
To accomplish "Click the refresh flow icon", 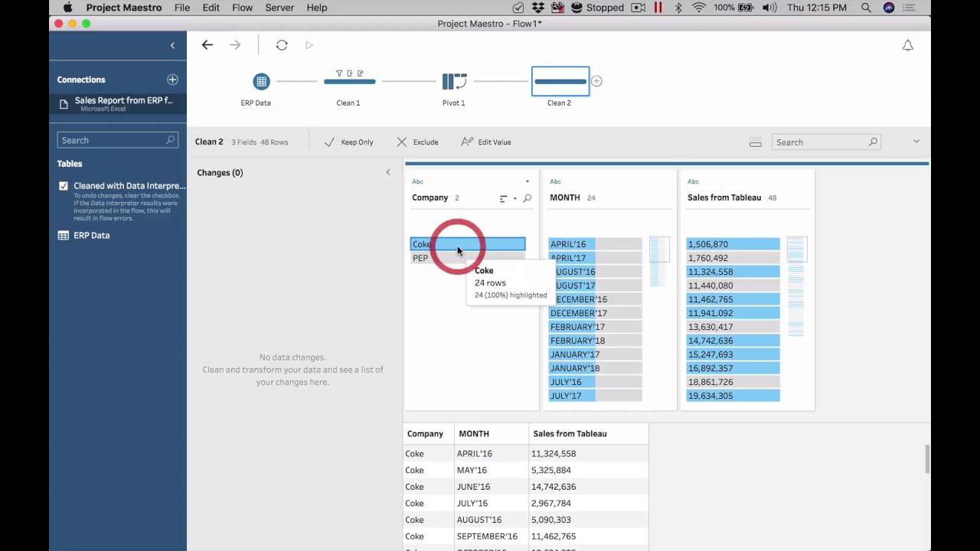I will (x=282, y=45).
